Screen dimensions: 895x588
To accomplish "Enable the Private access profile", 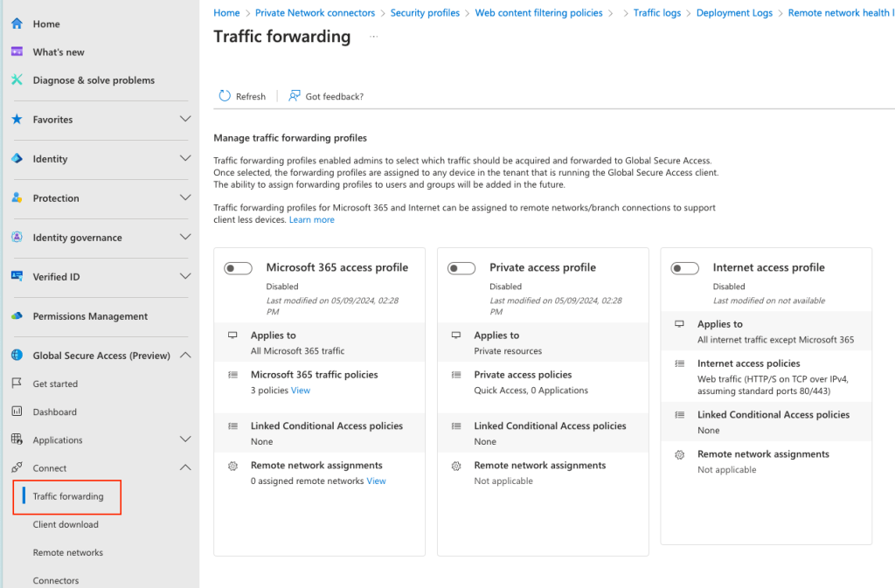I will [x=461, y=267].
